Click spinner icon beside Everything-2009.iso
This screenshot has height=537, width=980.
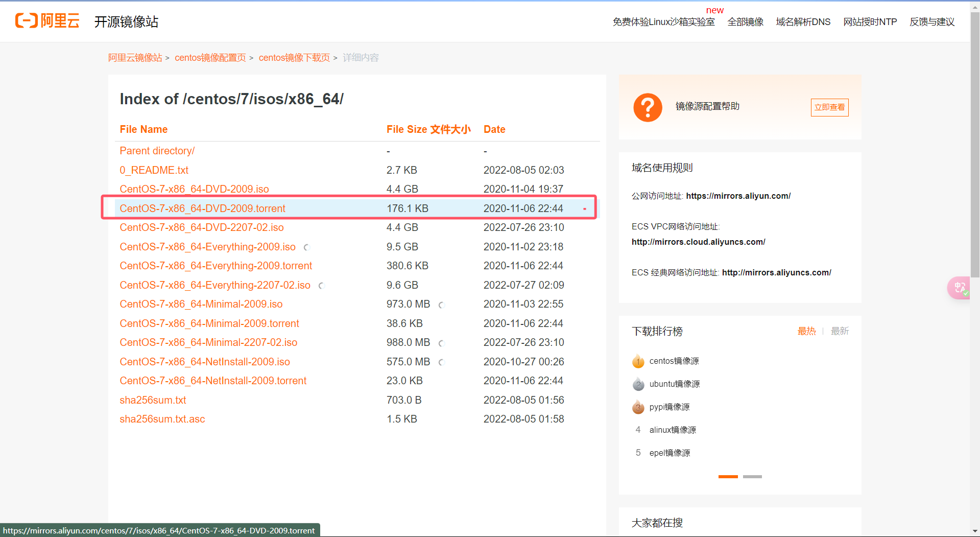[x=306, y=247]
